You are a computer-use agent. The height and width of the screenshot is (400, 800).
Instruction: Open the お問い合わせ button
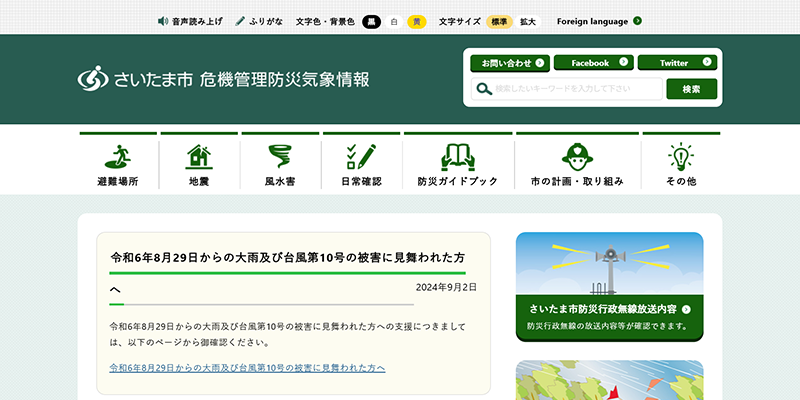click(510, 63)
